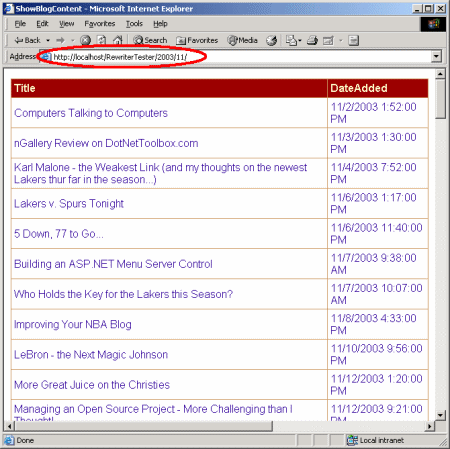The height and width of the screenshot is (449, 450).
Task: Open the Lakers v. Spurs Tonight link
Action: coord(69,204)
